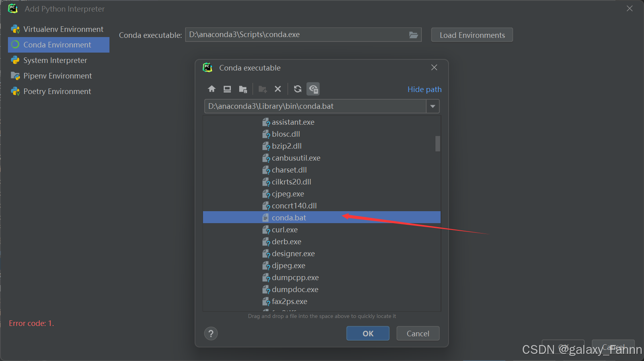Select curl.exe from the file list
The width and height of the screenshot is (644, 361).
coord(285,230)
